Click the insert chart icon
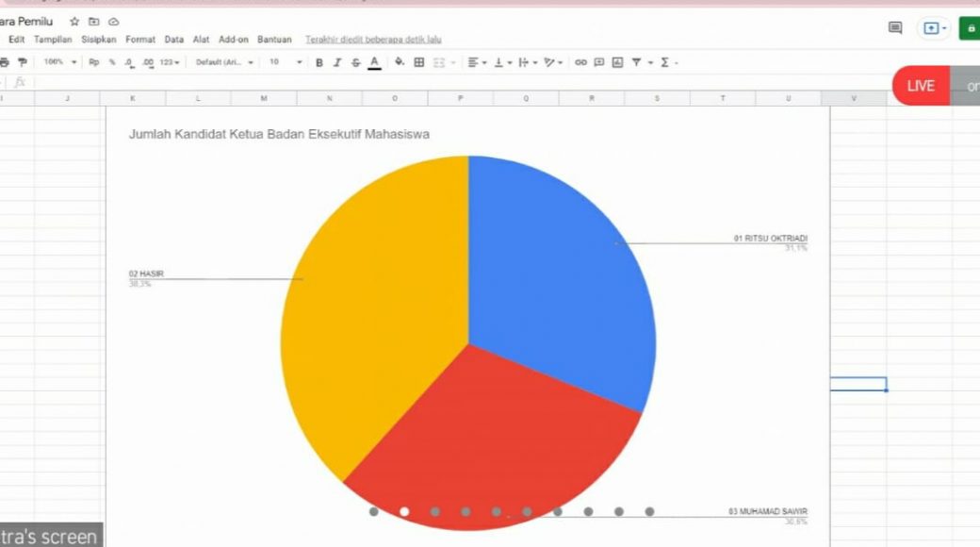This screenshot has width=980, height=547. 617,62
